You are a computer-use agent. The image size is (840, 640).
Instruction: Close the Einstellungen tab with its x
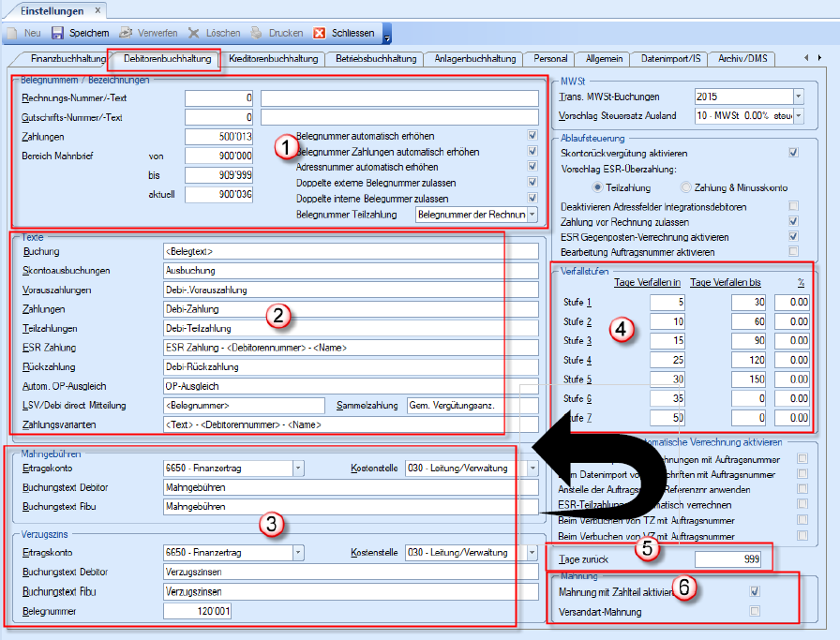pos(97,10)
